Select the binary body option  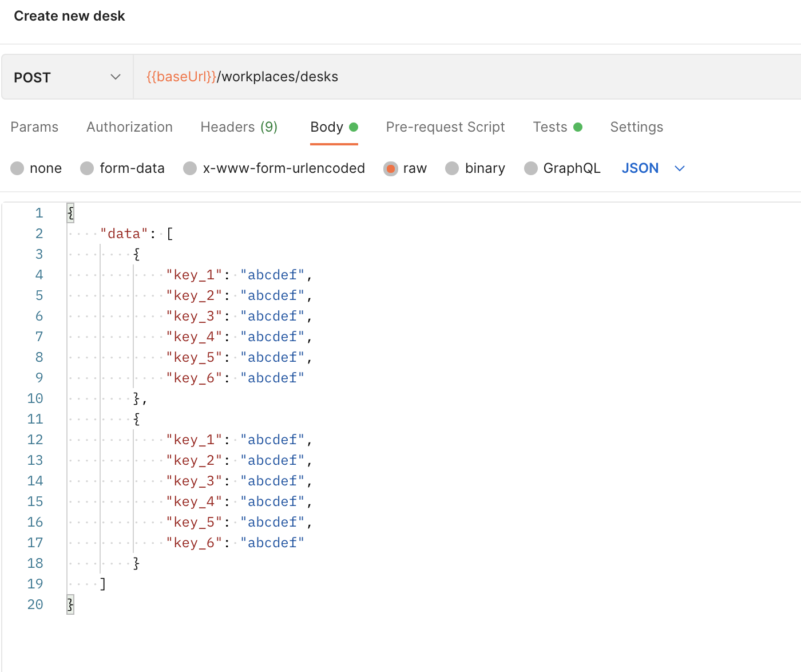(x=452, y=168)
